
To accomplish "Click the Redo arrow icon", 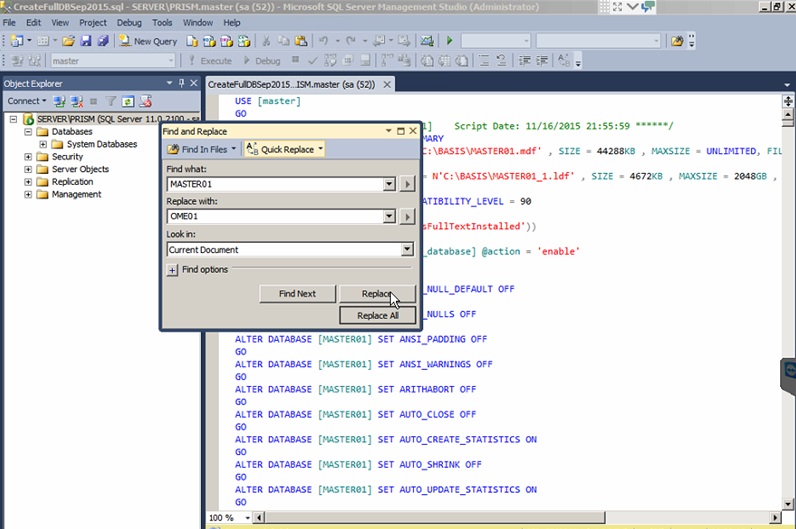I will click(350, 41).
